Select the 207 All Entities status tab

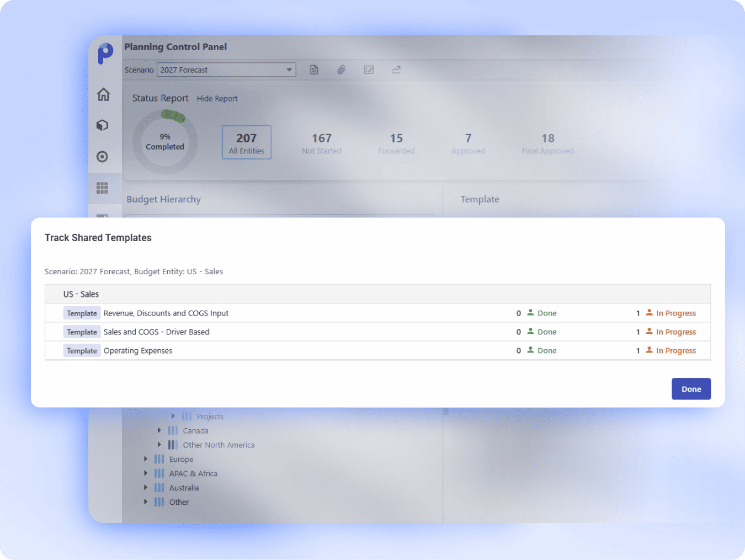(247, 143)
